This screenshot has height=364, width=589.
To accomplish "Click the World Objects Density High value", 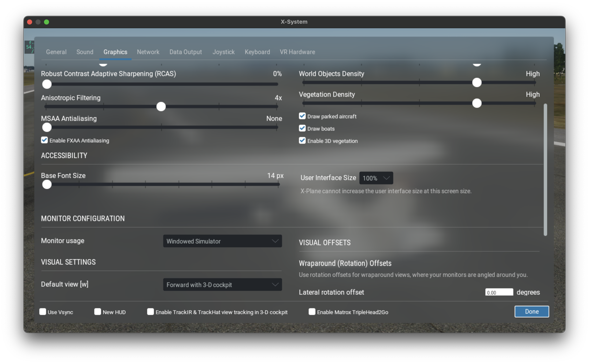I will click(532, 74).
